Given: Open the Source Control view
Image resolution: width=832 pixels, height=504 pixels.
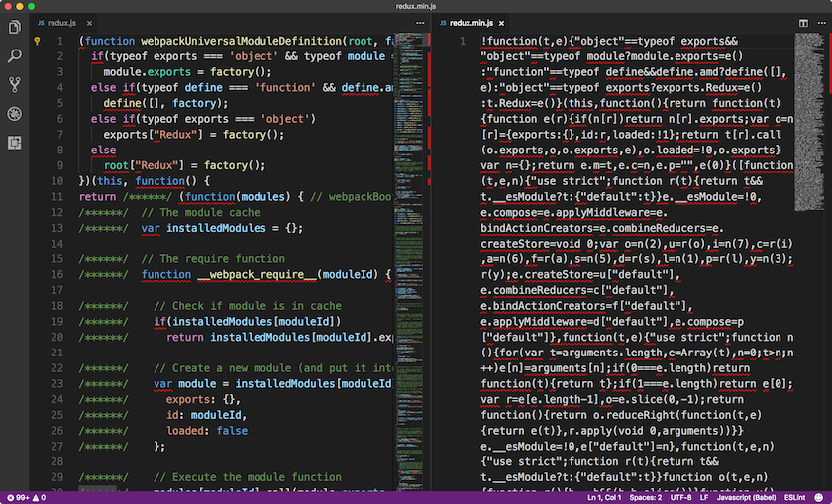Looking at the screenshot, I should pos(15,84).
